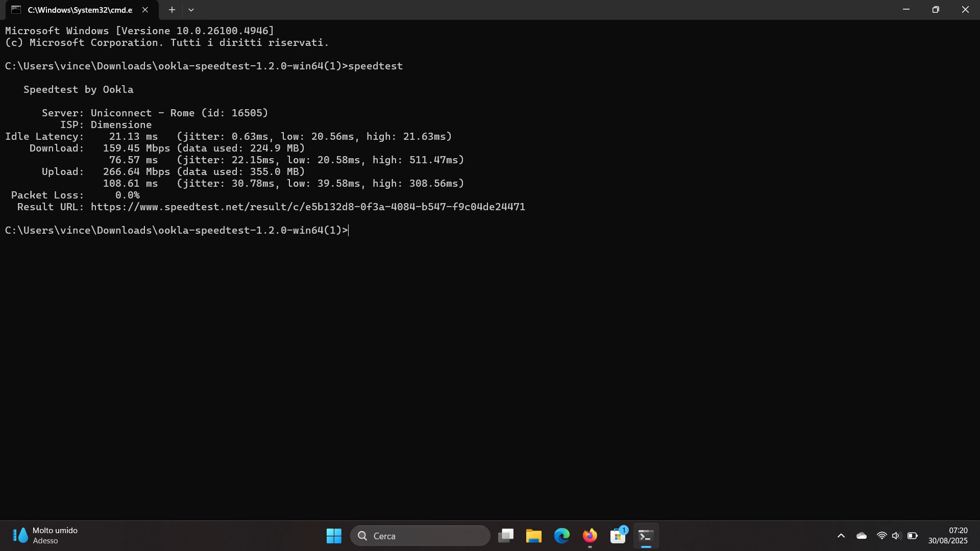
Task: Open Microsoft Edge from the taskbar
Action: pyautogui.click(x=561, y=536)
